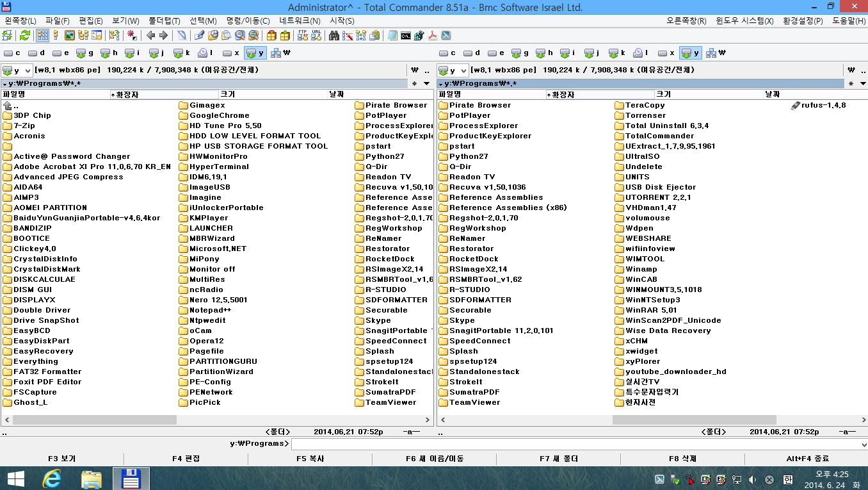The width and height of the screenshot is (868, 490).
Task: Select drive c in left drive bar
Action: 12,53
